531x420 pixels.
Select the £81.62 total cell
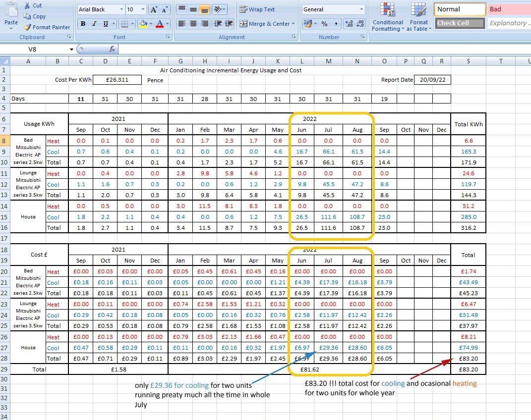tap(309, 369)
